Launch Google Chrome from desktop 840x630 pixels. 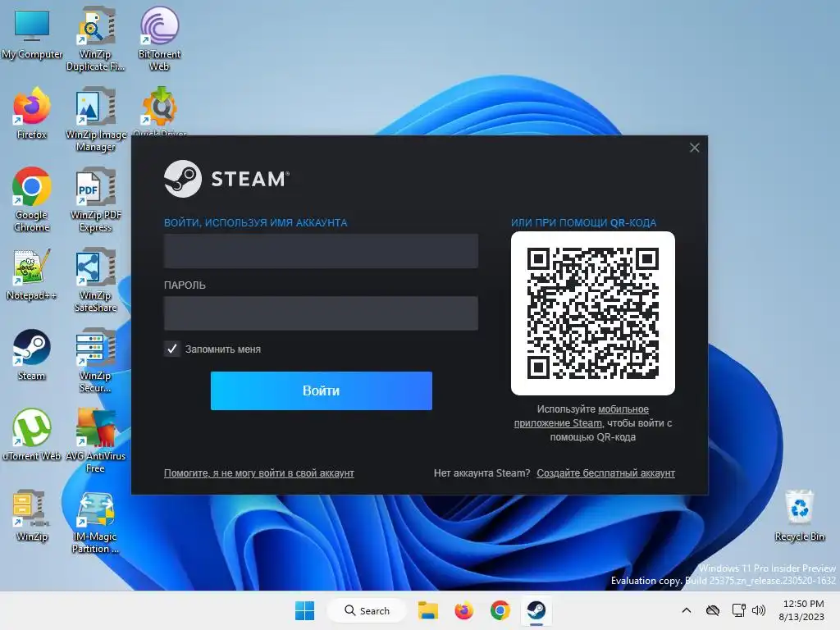(32, 199)
